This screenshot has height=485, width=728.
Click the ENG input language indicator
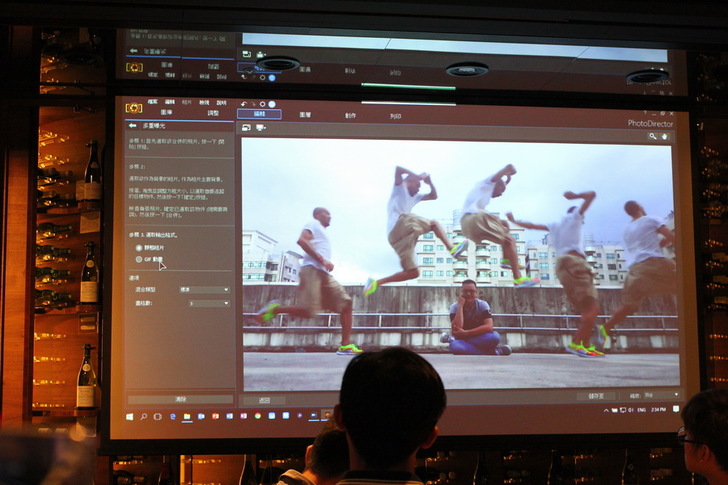point(642,410)
